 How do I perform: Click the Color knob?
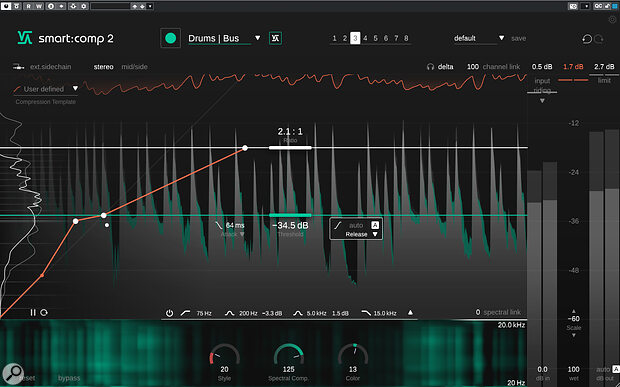pyautogui.click(x=353, y=355)
